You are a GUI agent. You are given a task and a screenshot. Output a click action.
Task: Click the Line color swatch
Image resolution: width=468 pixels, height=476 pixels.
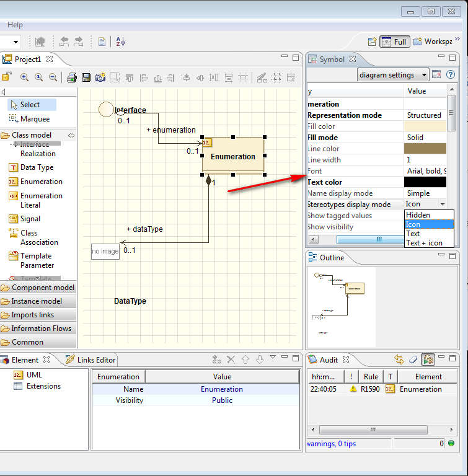click(x=425, y=149)
